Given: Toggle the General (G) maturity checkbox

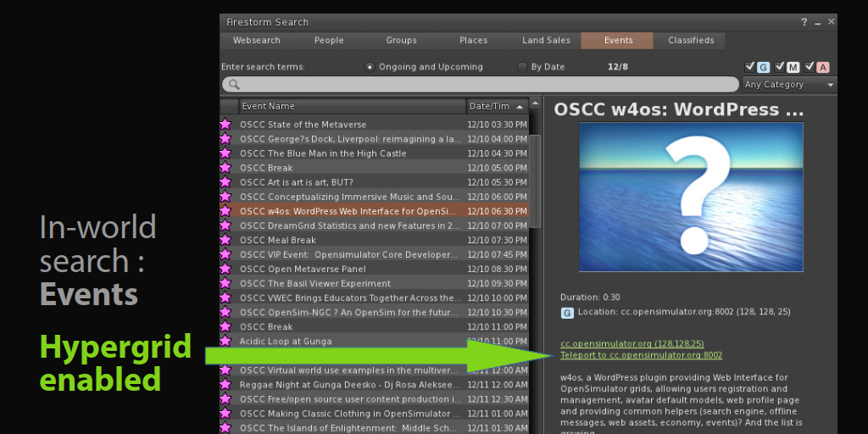Looking at the screenshot, I should [x=750, y=66].
